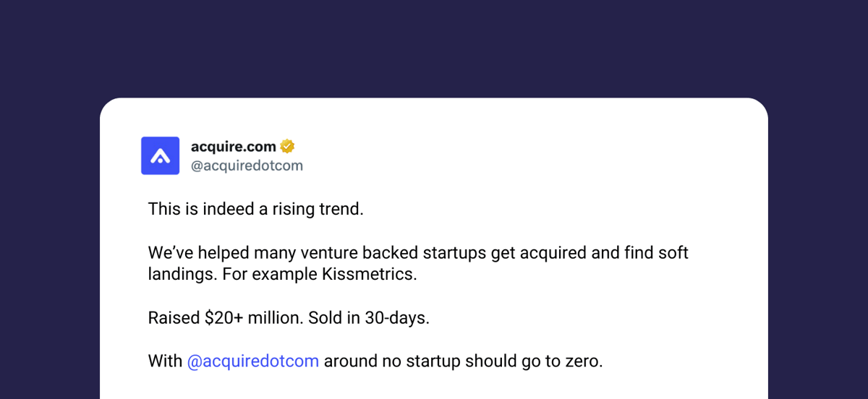Click the acquire.com blue avatar logo
Image resolution: width=868 pixels, height=399 pixels.
(x=160, y=155)
